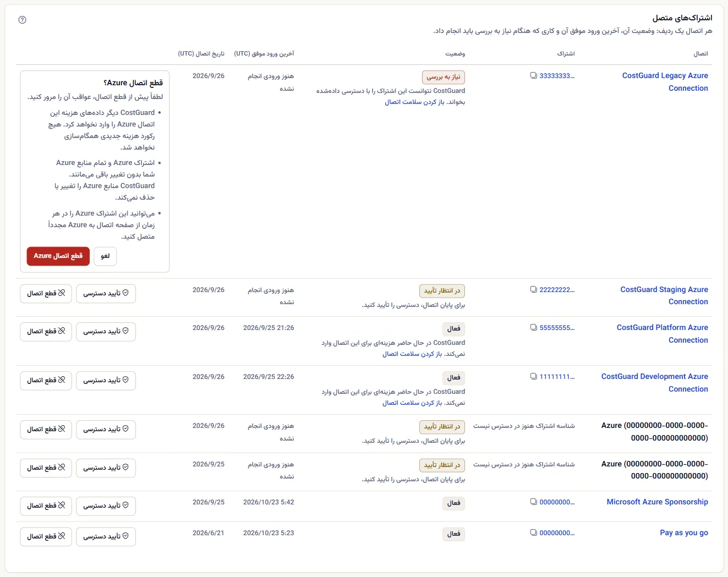728x577 pixels.
Task: Click "تأیید دسترسی" in Pay as you go row
Action: coord(106,536)
